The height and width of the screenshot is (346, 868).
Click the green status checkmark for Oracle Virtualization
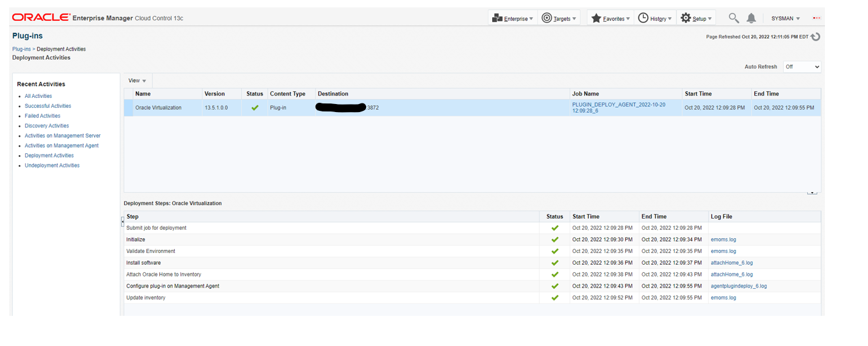pyautogui.click(x=255, y=108)
